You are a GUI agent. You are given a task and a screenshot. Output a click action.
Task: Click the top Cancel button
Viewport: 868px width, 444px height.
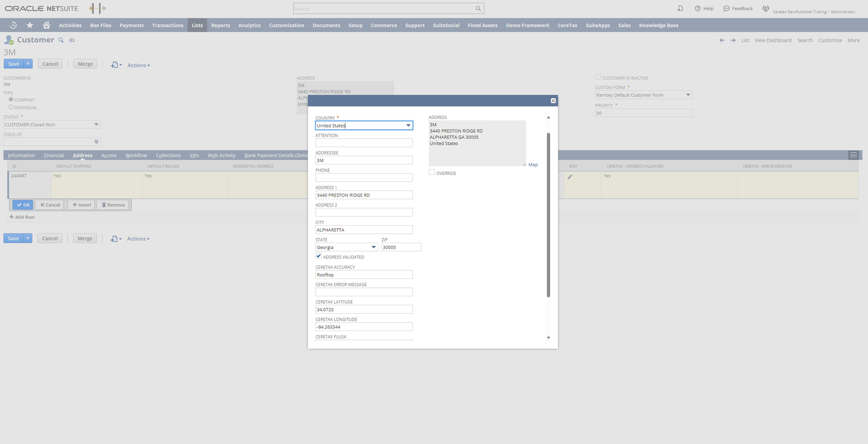(x=50, y=64)
